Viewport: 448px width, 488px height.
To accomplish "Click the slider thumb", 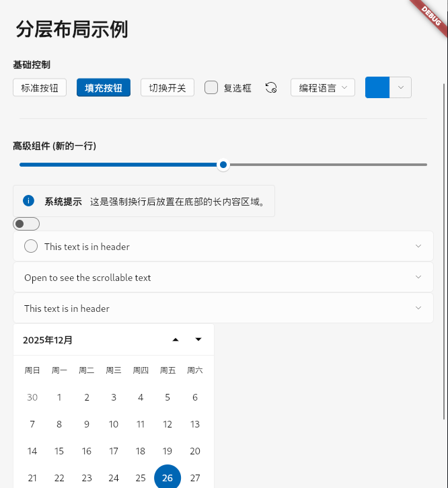I will click(x=223, y=165).
